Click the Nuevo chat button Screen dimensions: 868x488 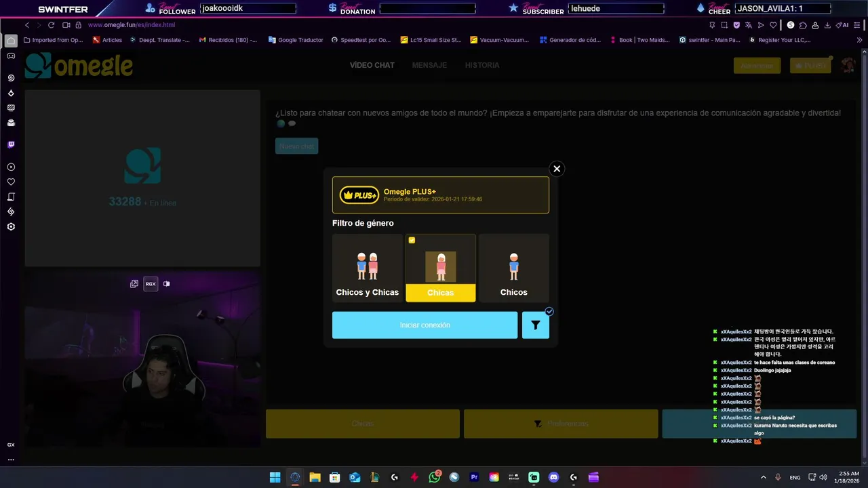pos(296,146)
